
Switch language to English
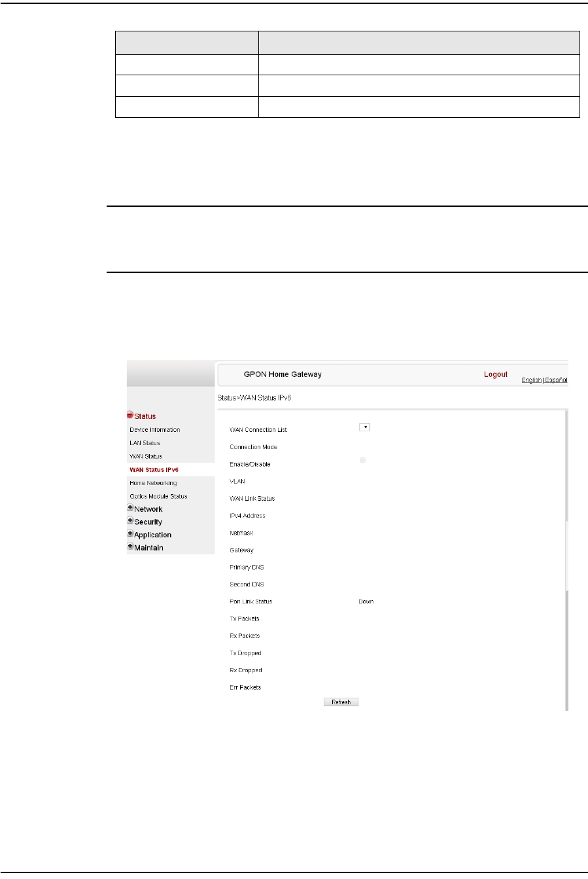pos(531,380)
